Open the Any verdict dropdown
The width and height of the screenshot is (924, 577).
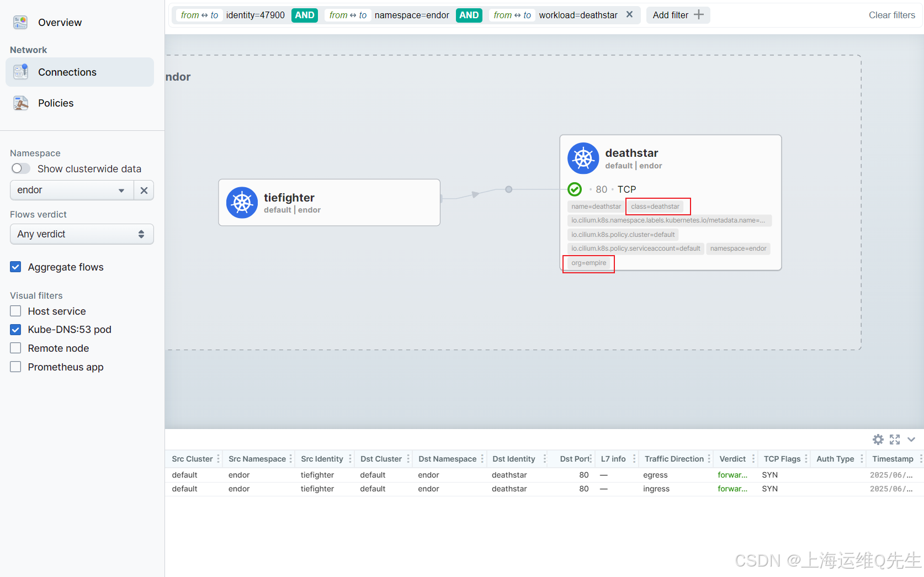coord(82,234)
